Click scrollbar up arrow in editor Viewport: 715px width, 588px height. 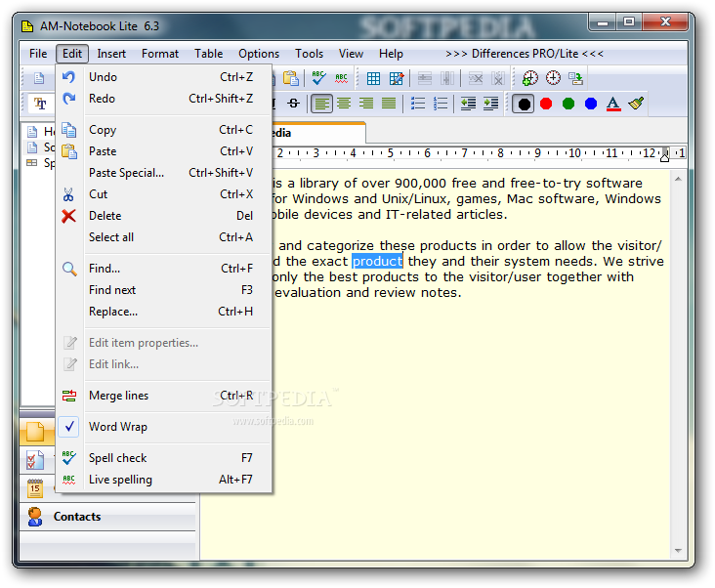(x=678, y=179)
